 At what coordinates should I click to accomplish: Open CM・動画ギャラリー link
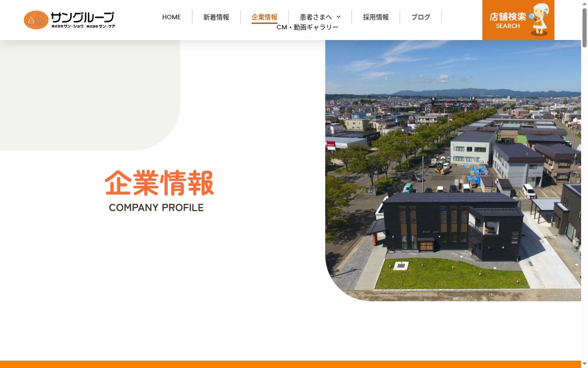pos(307,27)
